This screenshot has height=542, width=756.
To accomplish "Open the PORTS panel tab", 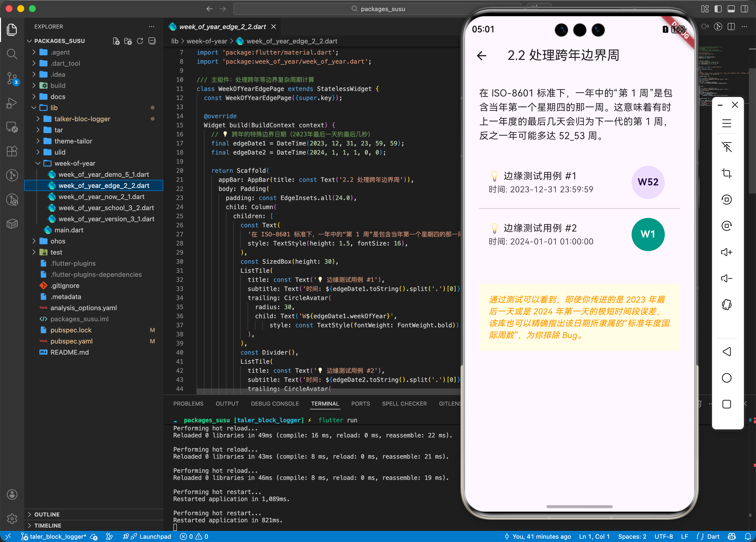I will (x=360, y=403).
